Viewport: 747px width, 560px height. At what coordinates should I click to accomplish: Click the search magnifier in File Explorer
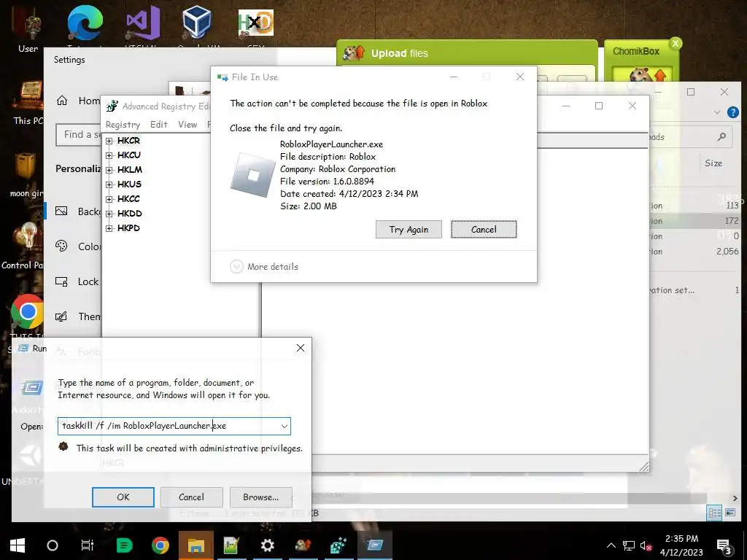[x=721, y=137]
